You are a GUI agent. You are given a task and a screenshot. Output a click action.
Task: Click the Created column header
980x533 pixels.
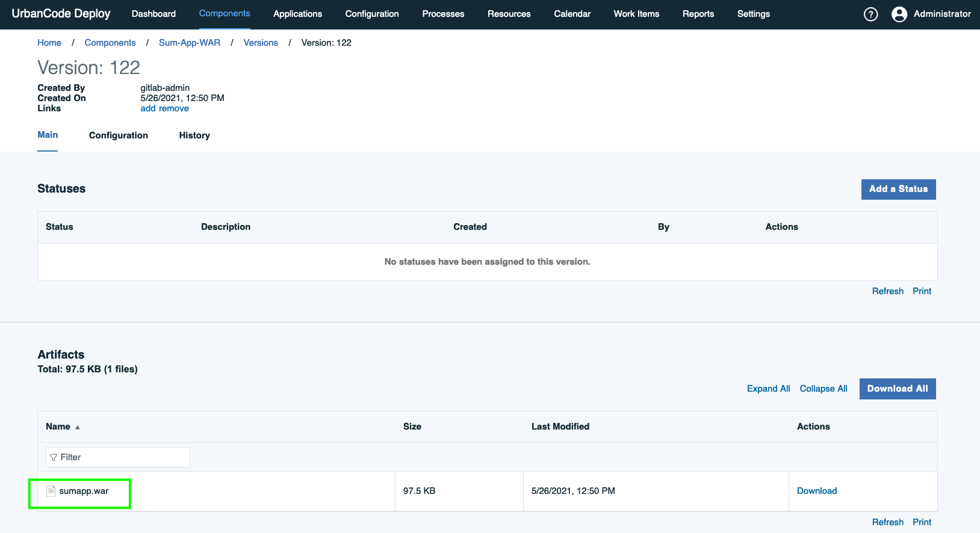click(470, 227)
